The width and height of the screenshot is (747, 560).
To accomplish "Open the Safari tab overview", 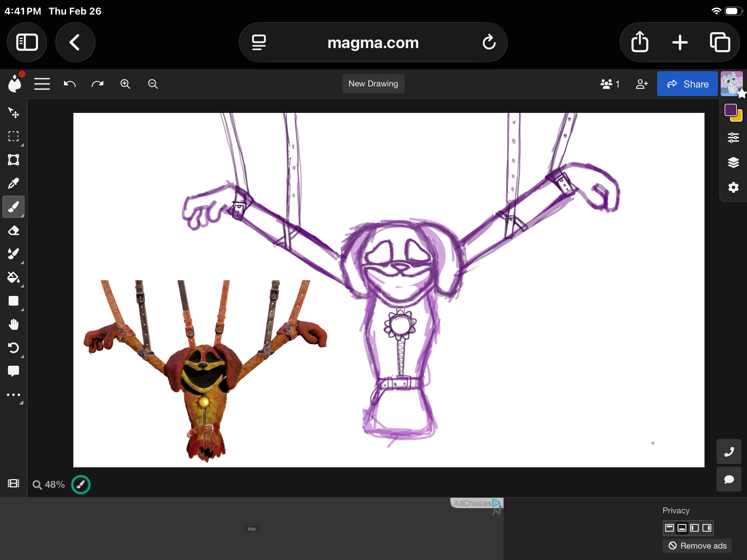I will coord(721,42).
